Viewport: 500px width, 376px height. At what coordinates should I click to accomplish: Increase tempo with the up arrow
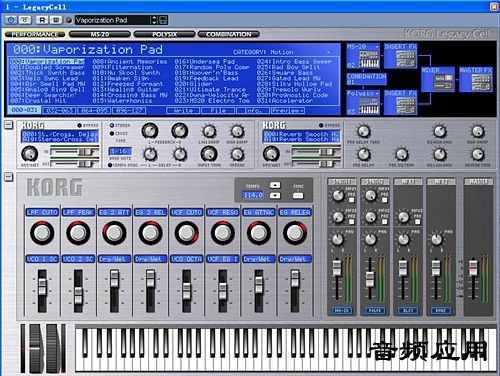point(275,185)
